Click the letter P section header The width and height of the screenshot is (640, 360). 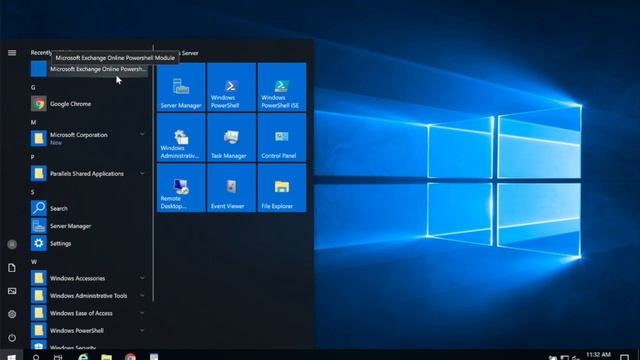pos(32,157)
